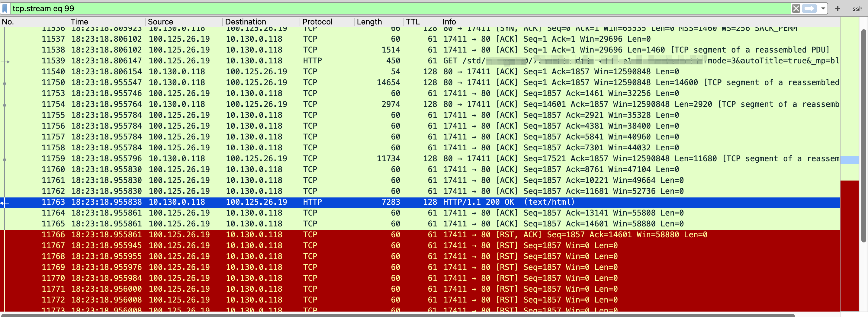Sort packets by the Time column header
Viewport: 868px width, 317px height.
click(x=79, y=22)
